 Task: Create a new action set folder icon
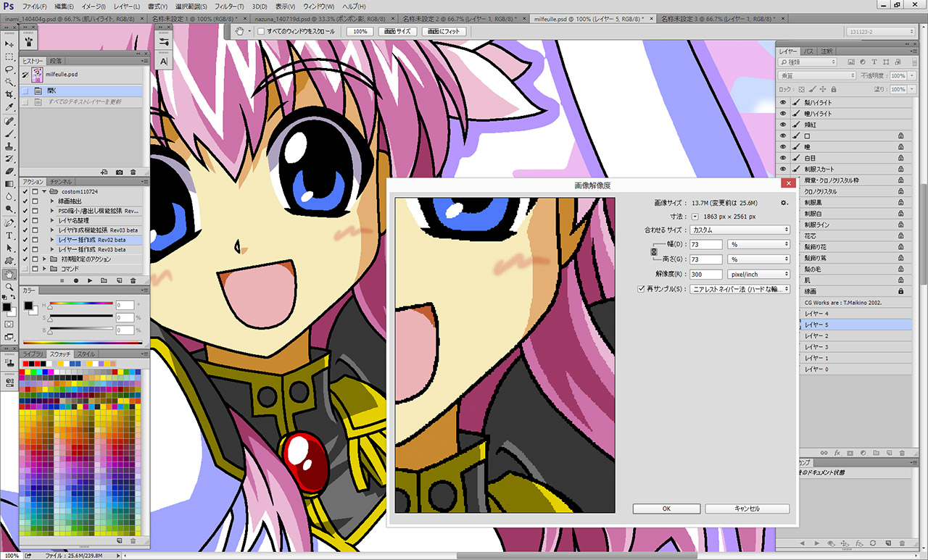click(x=104, y=280)
